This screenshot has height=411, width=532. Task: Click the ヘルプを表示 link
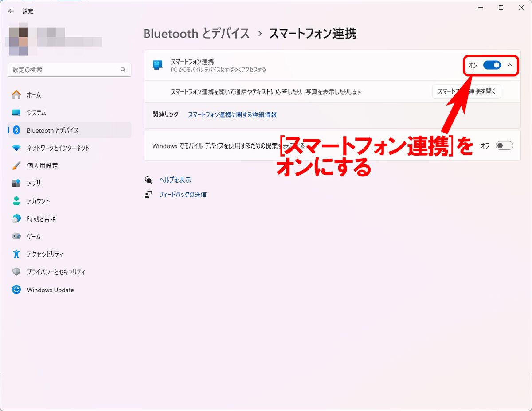pos(175,180)
